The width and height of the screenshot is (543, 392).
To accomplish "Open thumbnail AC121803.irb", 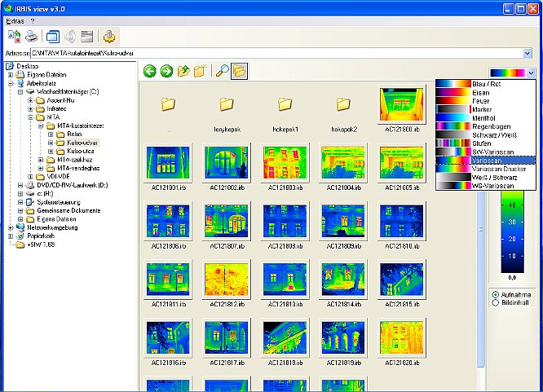I will [x=285, y=163].
